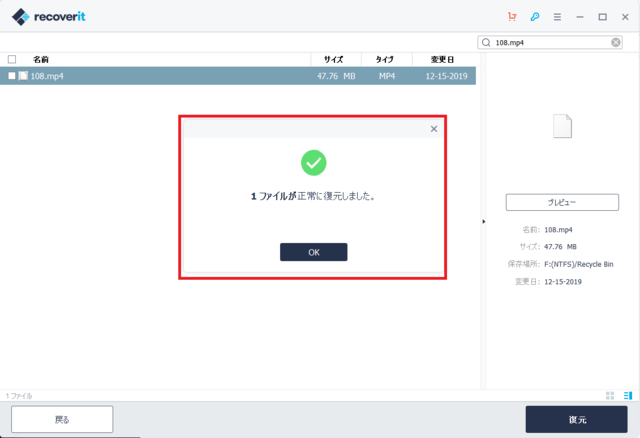Click the 108.mp4 name in details pane

click(558, 230)
